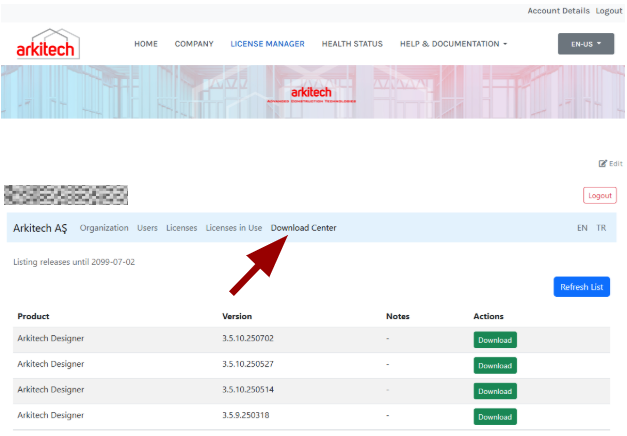Open the HOME menu item

(146, 44)
